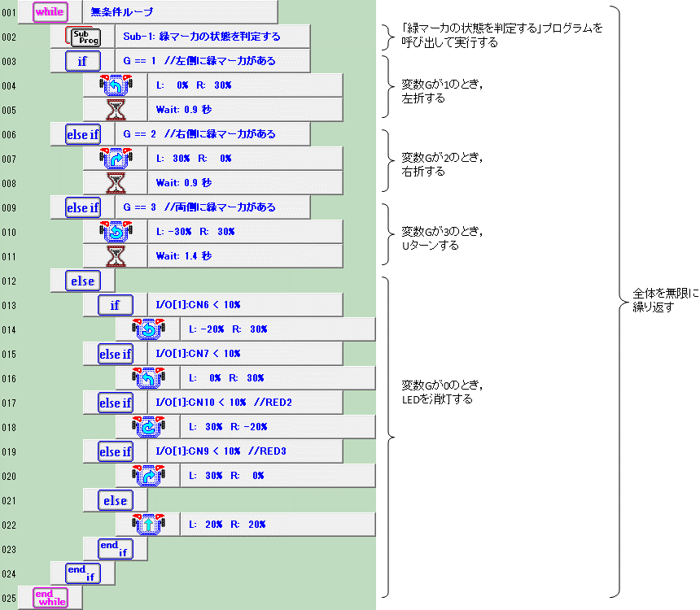
Task: Click the I/O[1]:CN10 < 10% //RED2 condition
Action: [x=224, y=403]
